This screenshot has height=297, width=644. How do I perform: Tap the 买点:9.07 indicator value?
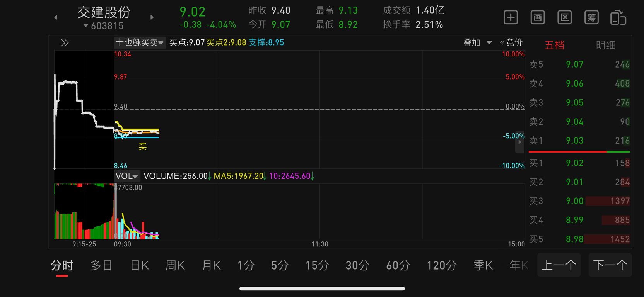187,42
